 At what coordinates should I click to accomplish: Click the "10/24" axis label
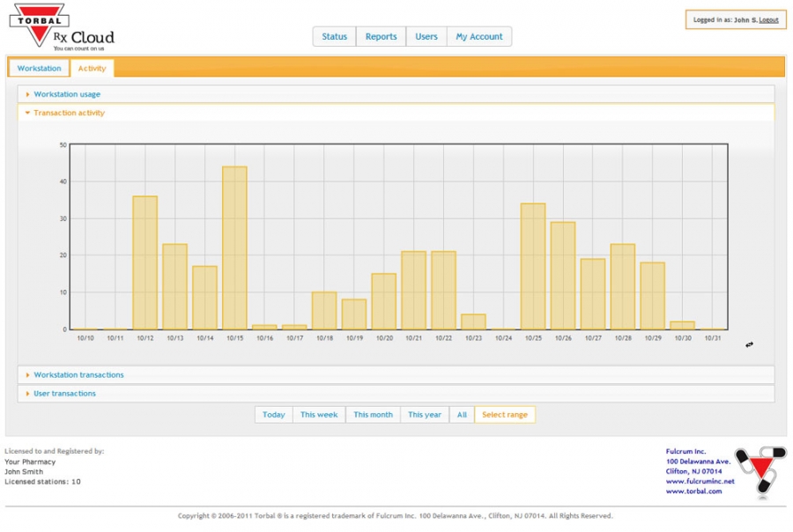[504, 338]
